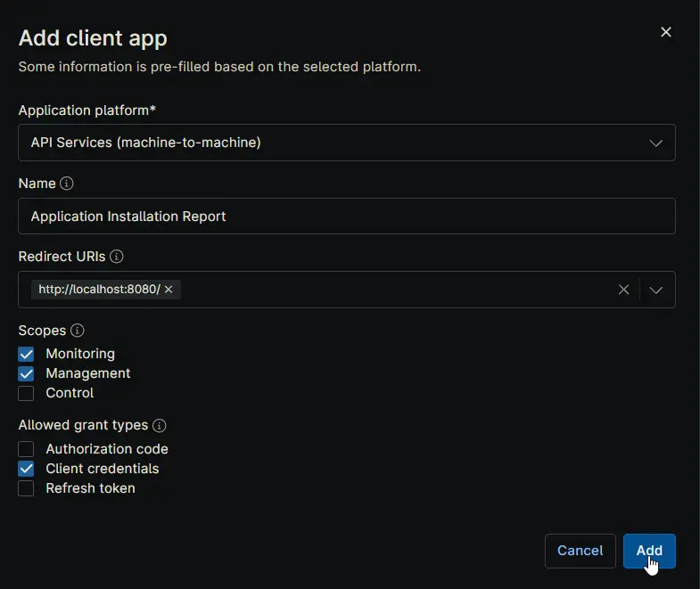
Task: Click the Cancel button
Action: [580, 551]
